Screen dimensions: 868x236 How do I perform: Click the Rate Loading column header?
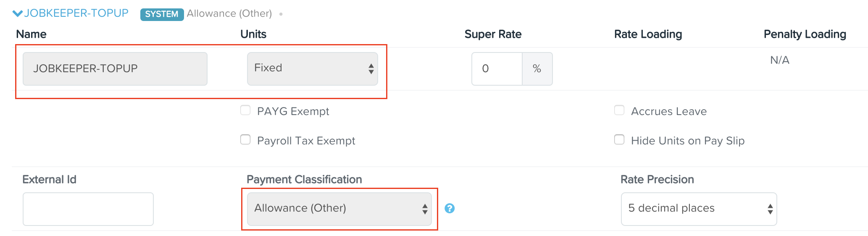click(648, 34)
